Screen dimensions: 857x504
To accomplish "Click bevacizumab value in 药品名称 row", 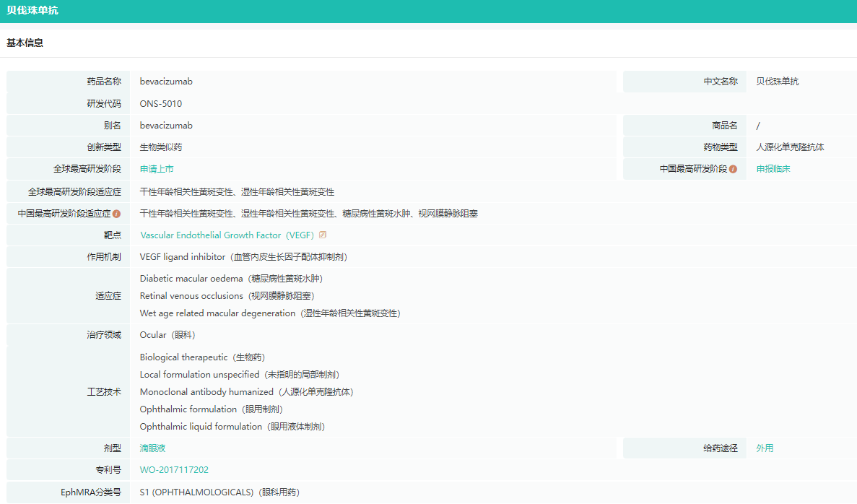I will (x=166, y=82).
